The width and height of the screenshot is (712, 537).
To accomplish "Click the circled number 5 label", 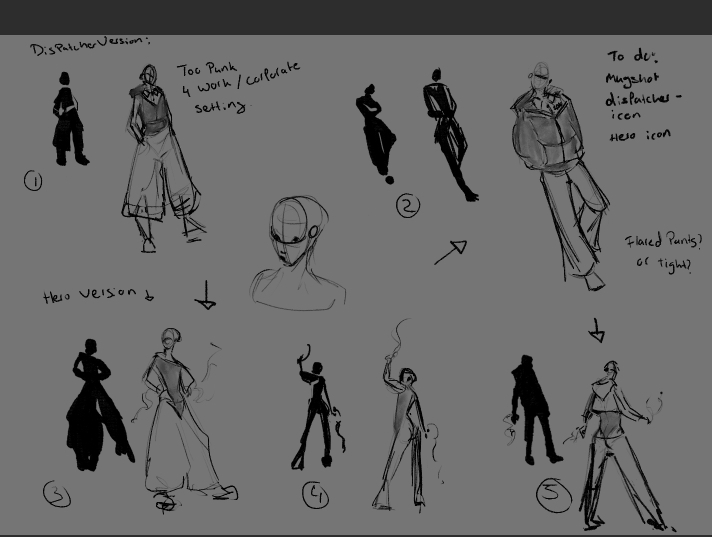I will [551, 492].
